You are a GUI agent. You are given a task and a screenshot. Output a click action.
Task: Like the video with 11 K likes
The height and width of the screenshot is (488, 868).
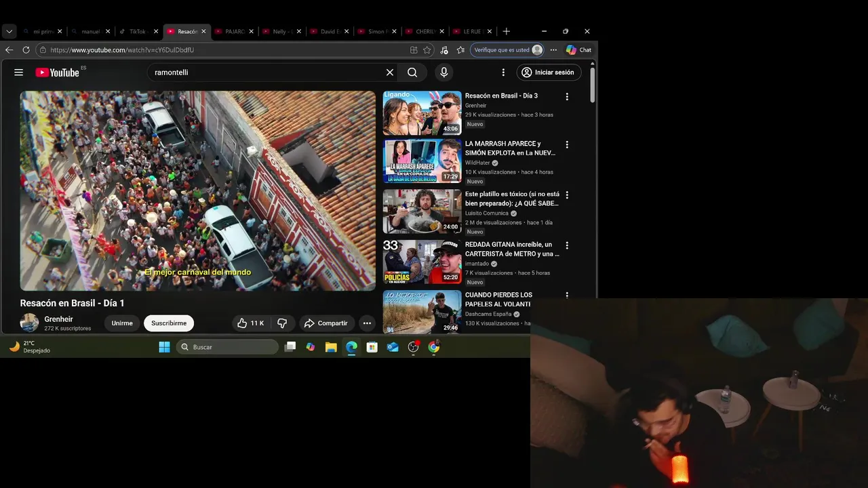coord(250,323)
